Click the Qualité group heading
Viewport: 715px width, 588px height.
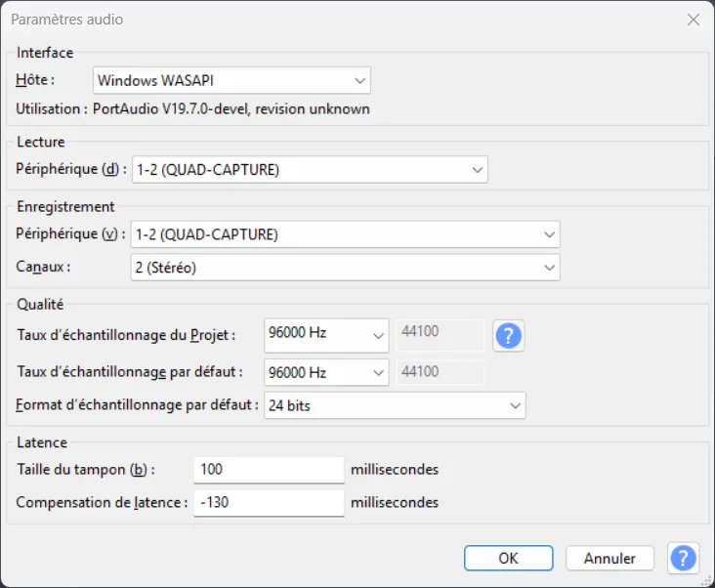tap(40, 305)
